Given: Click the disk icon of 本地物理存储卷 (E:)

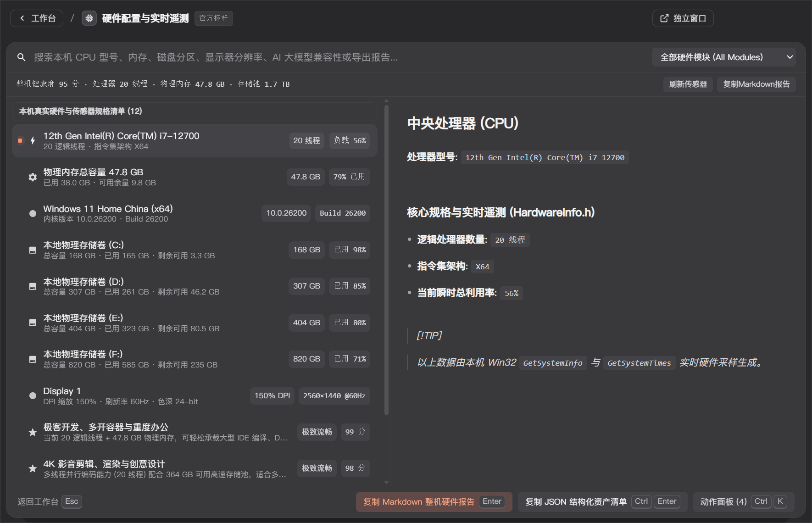Looking at the screenshot, I should 33,323.
